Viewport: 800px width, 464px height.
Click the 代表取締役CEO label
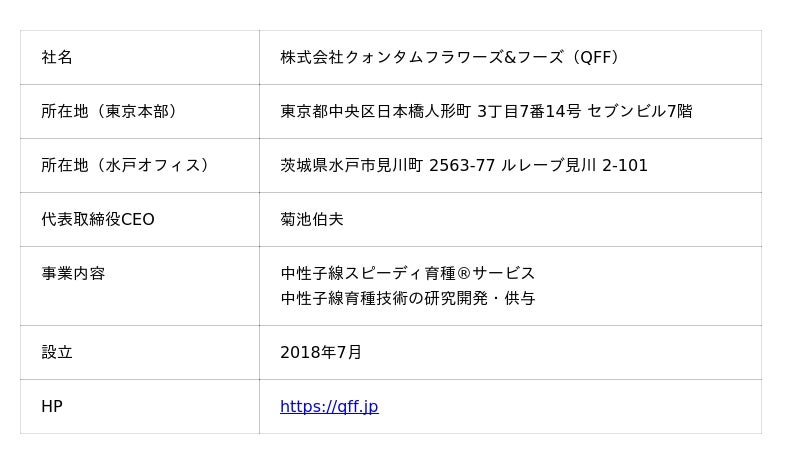pos(98,219)
